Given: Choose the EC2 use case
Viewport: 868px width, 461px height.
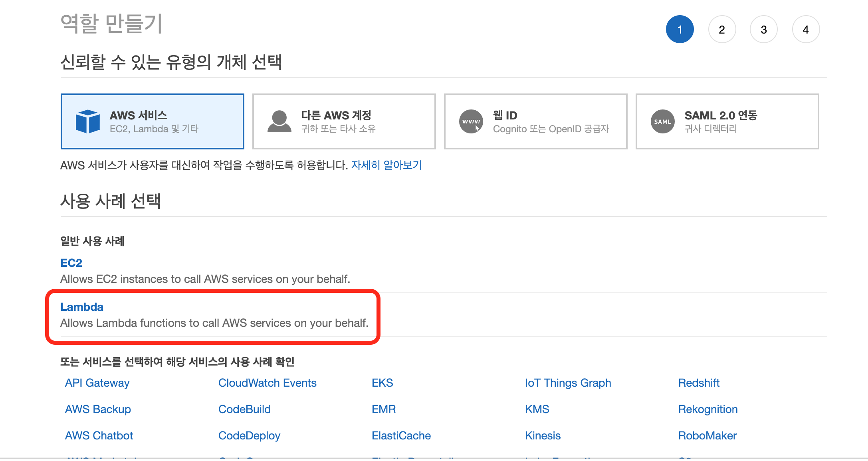Looking at the screenshot, I should point(71,263).
